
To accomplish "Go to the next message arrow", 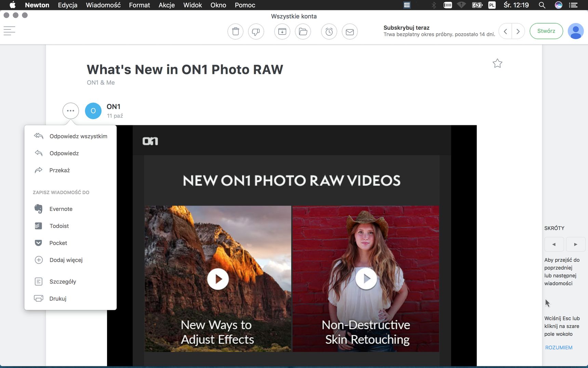I will [x=518, y=31].
